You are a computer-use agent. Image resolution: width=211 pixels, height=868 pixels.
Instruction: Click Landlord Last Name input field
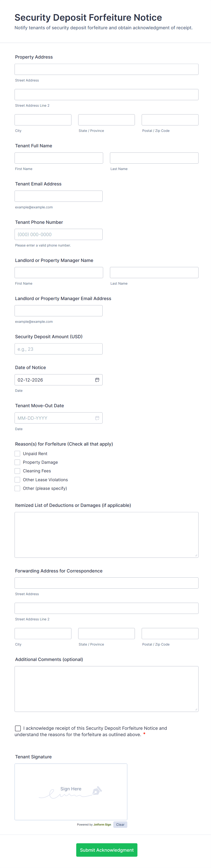(154, 273)
